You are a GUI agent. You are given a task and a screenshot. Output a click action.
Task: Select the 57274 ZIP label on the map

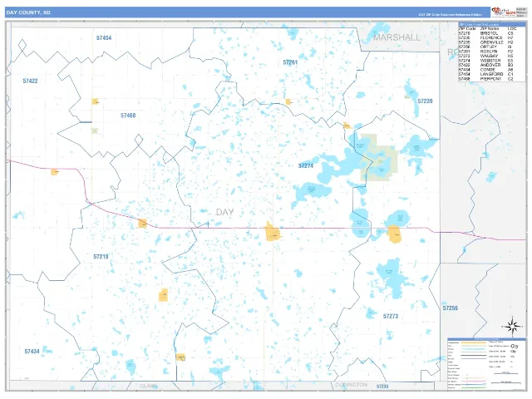[306, 165]
